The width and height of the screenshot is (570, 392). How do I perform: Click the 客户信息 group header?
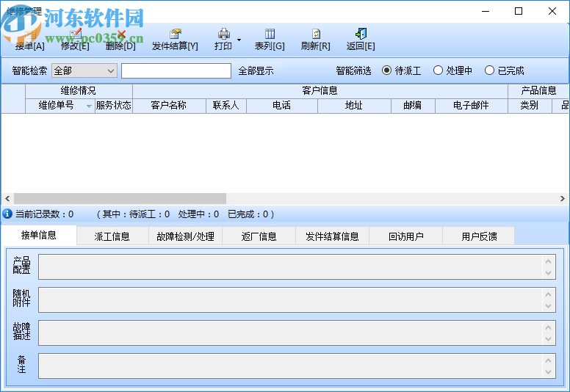(x=320, y=91)
